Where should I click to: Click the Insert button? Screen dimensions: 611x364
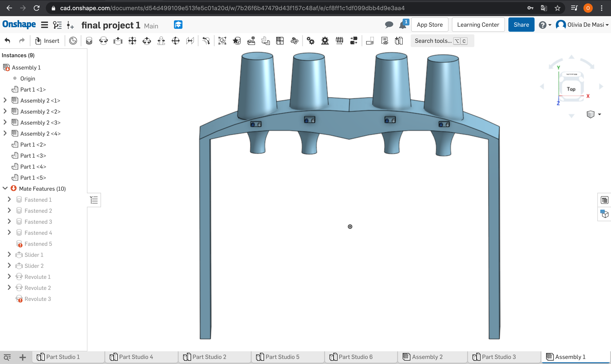pos(47,41)
